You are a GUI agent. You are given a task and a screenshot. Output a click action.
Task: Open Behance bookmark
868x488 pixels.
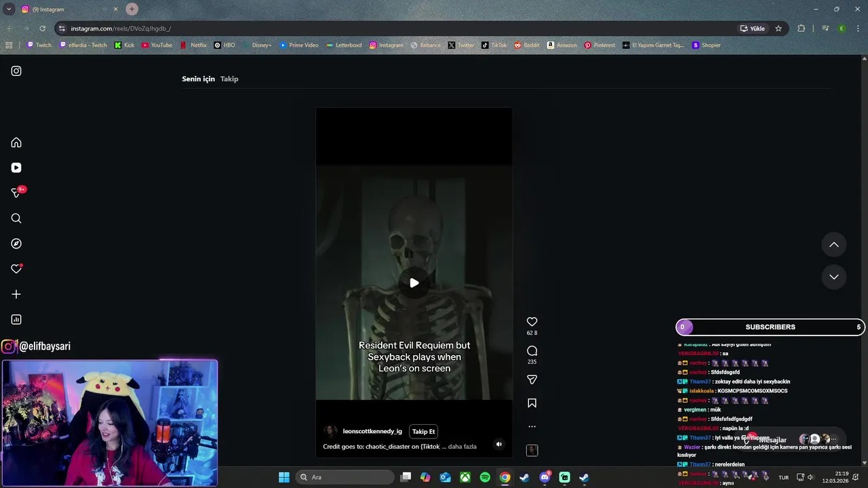(x=425, y=45)
